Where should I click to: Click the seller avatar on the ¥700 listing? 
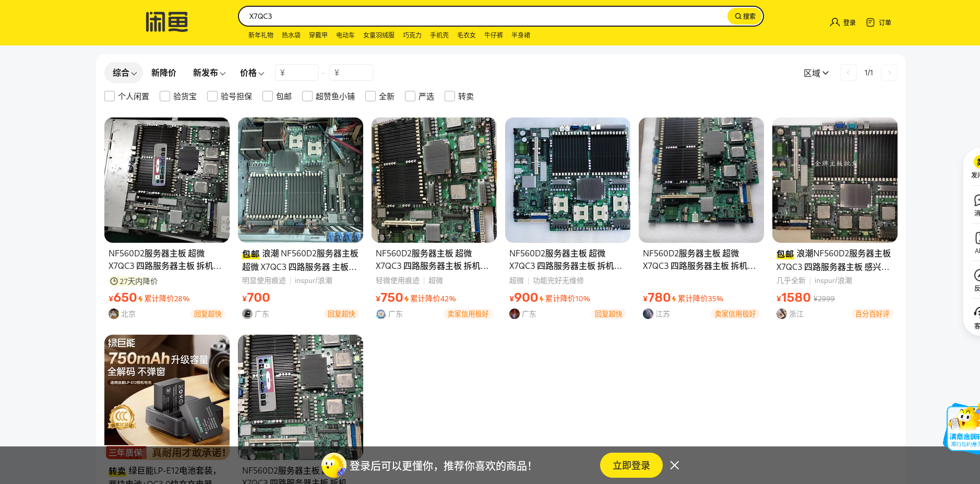pos(247,314)
